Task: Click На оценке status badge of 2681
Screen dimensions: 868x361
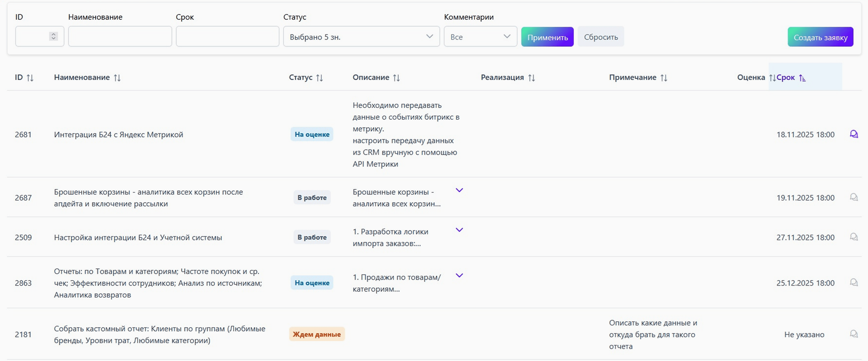Action: (x=312, y=134)
